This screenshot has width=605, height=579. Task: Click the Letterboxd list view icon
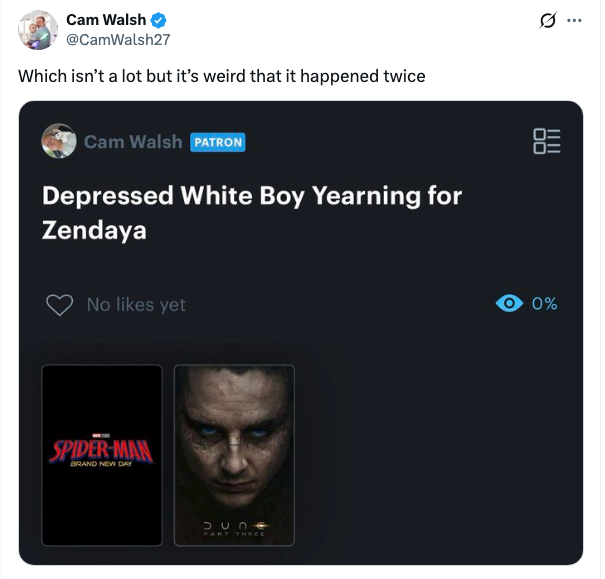point(547,141)
